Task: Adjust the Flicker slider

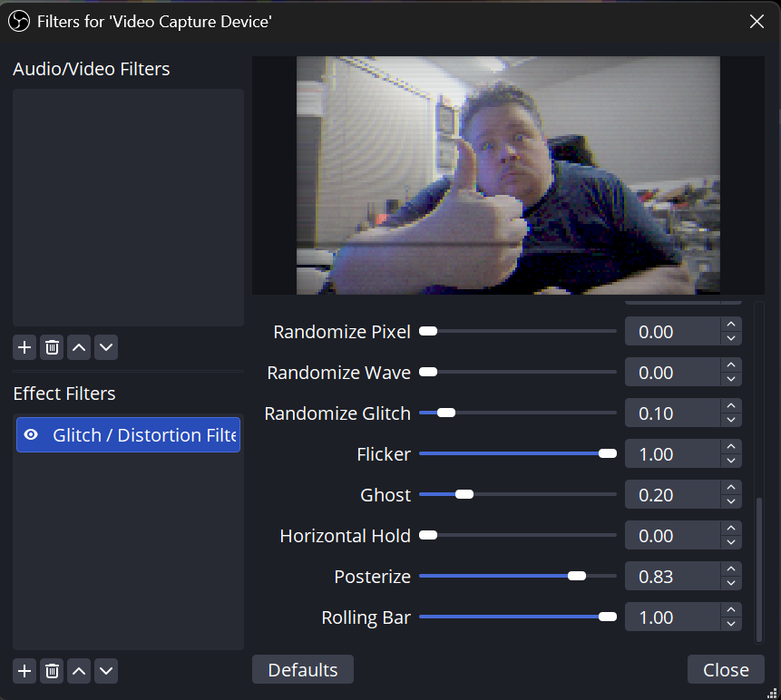Action: 518,453
